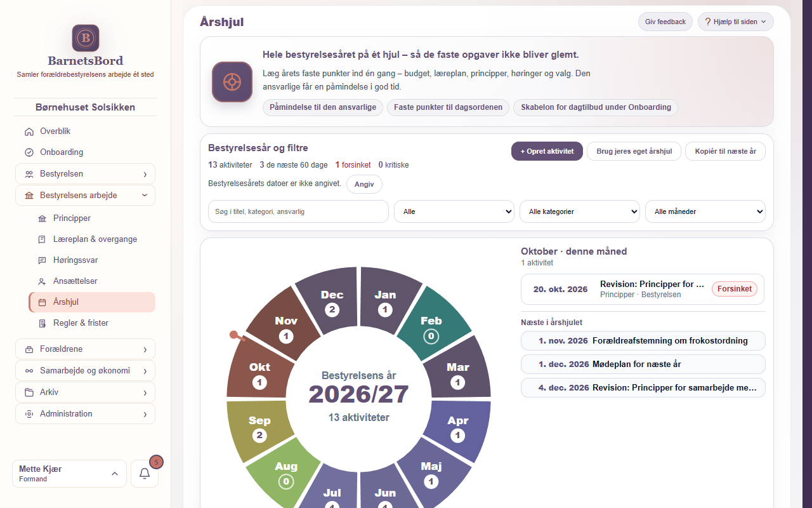The width and height of the screenshot is (812, 508).
Task: Collapse the Bestyrelsens arbejde section
Action: pos(85,196)
